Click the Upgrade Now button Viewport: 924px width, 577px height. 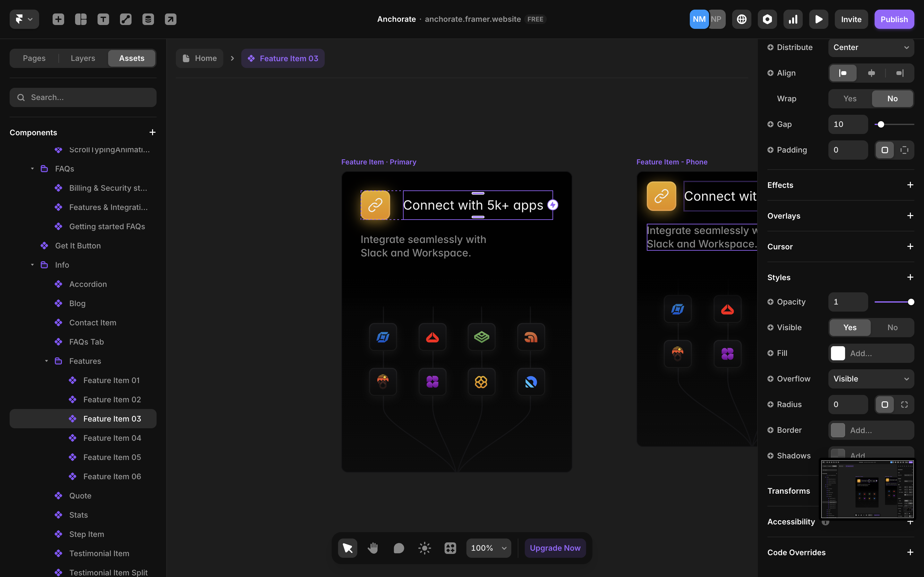(555, 548)
